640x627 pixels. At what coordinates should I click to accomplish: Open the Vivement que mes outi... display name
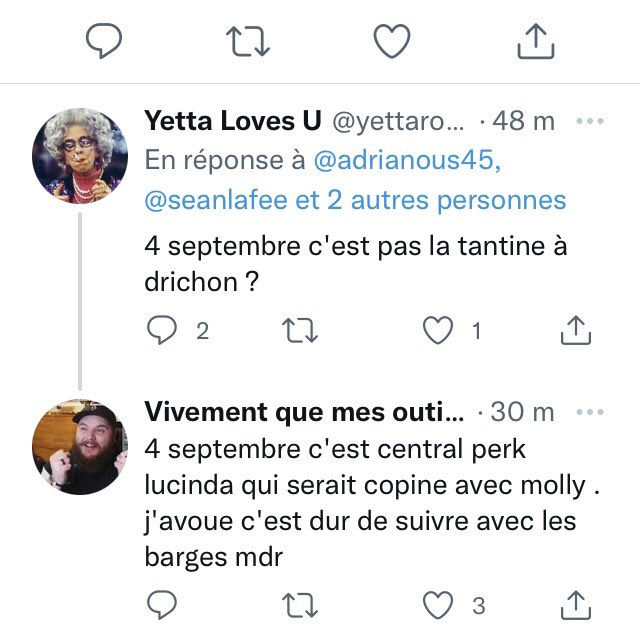304,412
